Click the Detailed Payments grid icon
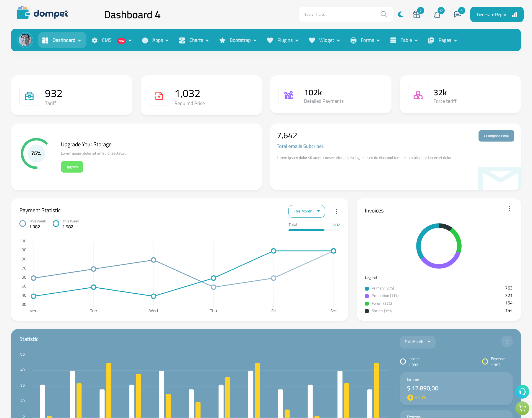The image size is (532, 418). (288, 94)
